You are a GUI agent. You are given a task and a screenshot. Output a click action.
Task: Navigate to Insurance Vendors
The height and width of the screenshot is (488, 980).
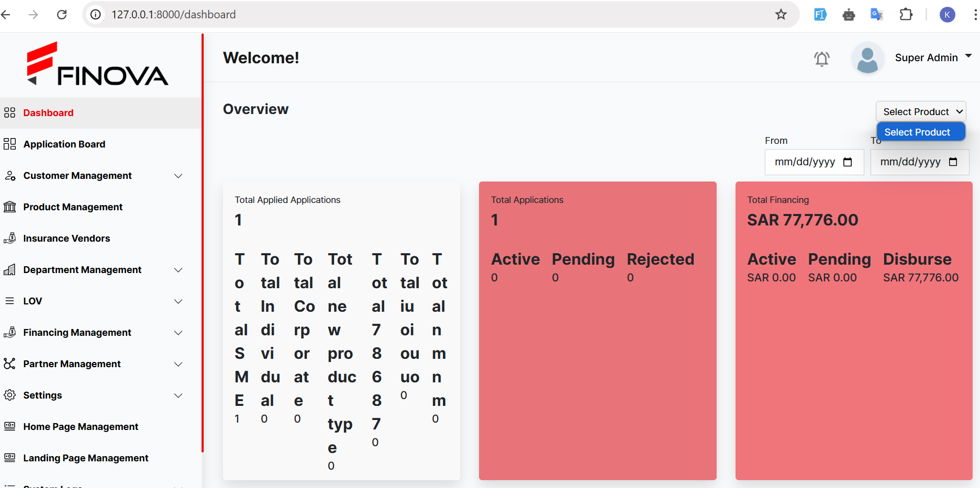66,239
